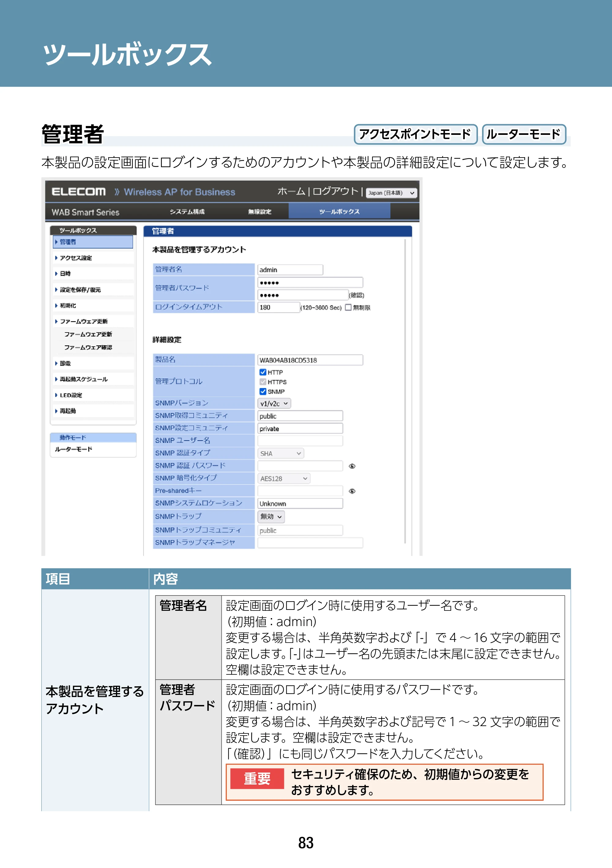Screen dimensions: 612x868
Task: Click the password (確認) confirmation field
Action: click(303, 295)
